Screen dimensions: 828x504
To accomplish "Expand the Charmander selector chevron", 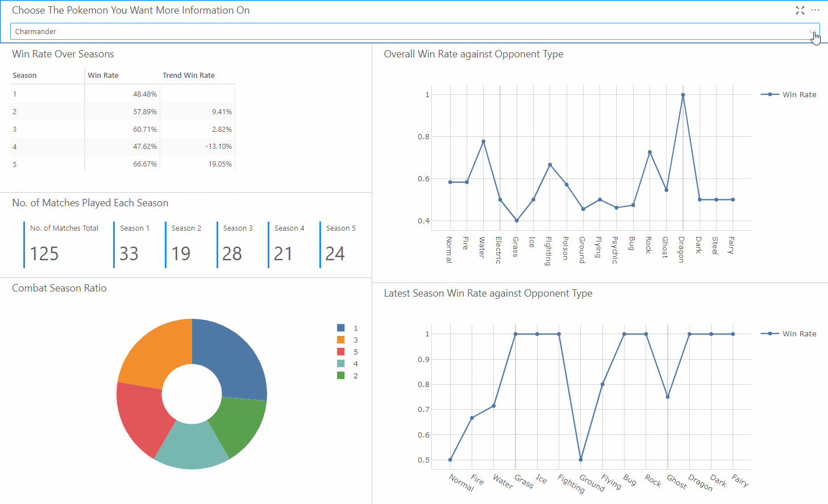I will click(x=812, y=31).
